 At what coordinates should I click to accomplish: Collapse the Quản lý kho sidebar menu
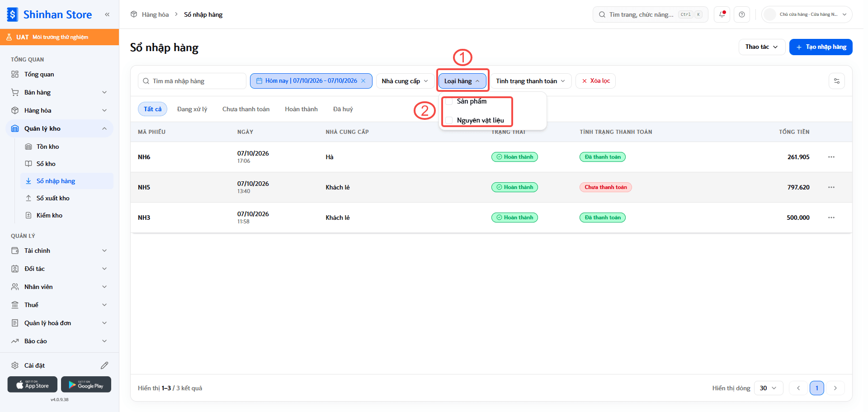point(59,128)
